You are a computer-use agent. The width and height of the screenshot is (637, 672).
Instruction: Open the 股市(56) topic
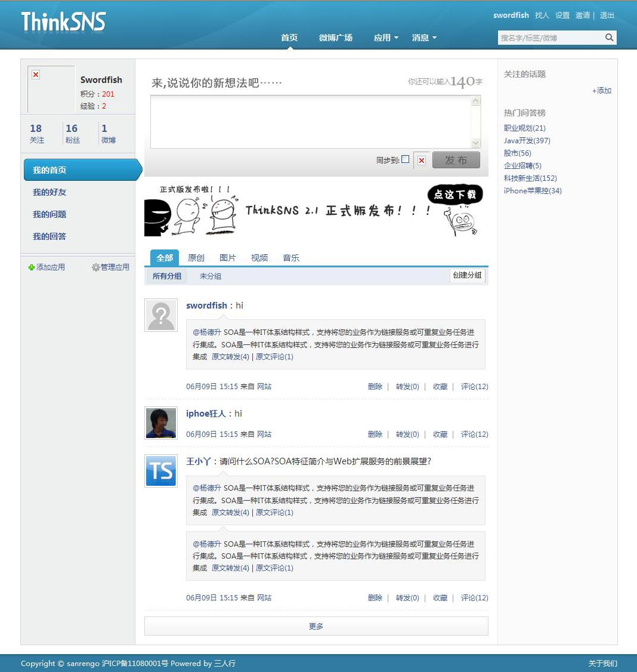518,153
